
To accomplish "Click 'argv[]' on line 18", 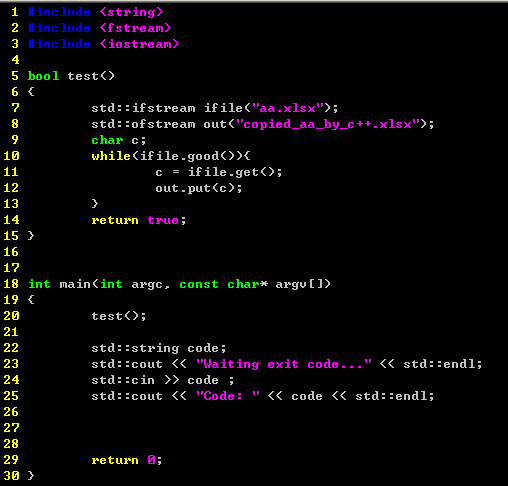I will coord(299,284).
